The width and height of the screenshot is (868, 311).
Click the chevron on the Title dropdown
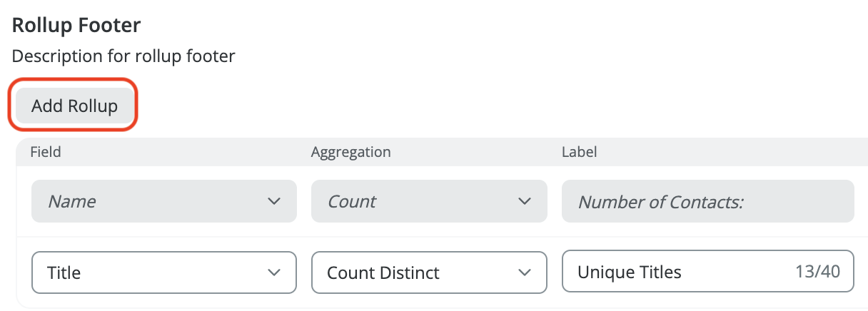(273, 272)
